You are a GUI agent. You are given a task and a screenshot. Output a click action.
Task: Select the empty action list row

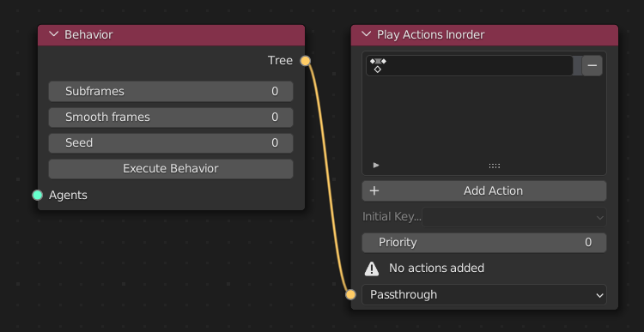coord(470,66)
